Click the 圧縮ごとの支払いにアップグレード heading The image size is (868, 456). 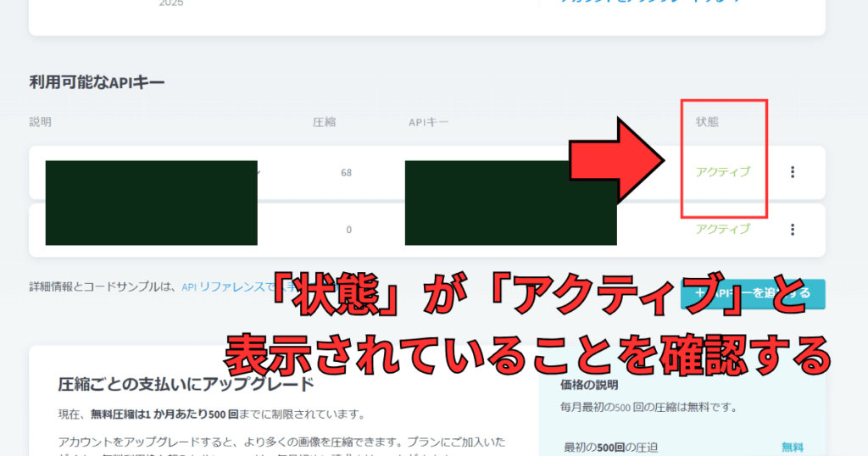tap(186, 384)
